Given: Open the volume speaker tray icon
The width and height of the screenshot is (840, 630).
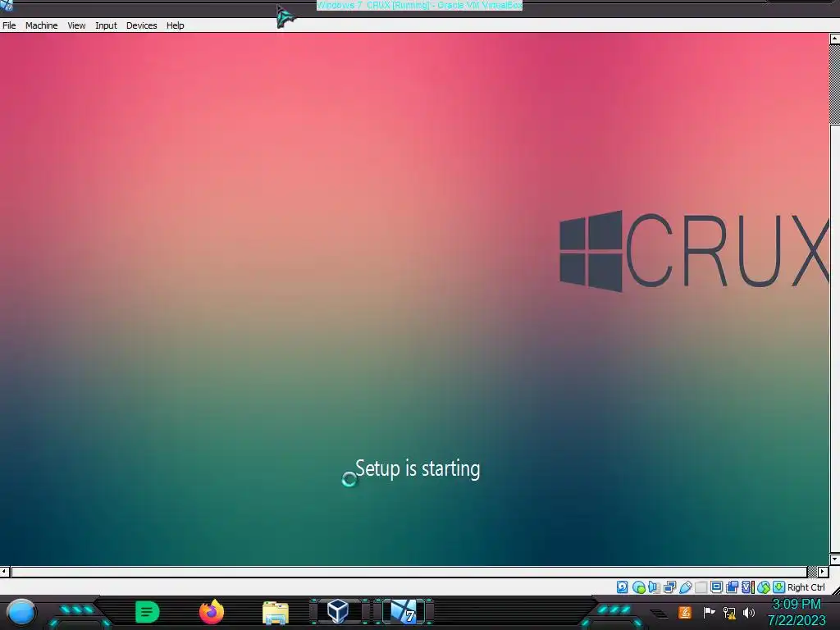Looking at the screenshot, I should (749, 612).
